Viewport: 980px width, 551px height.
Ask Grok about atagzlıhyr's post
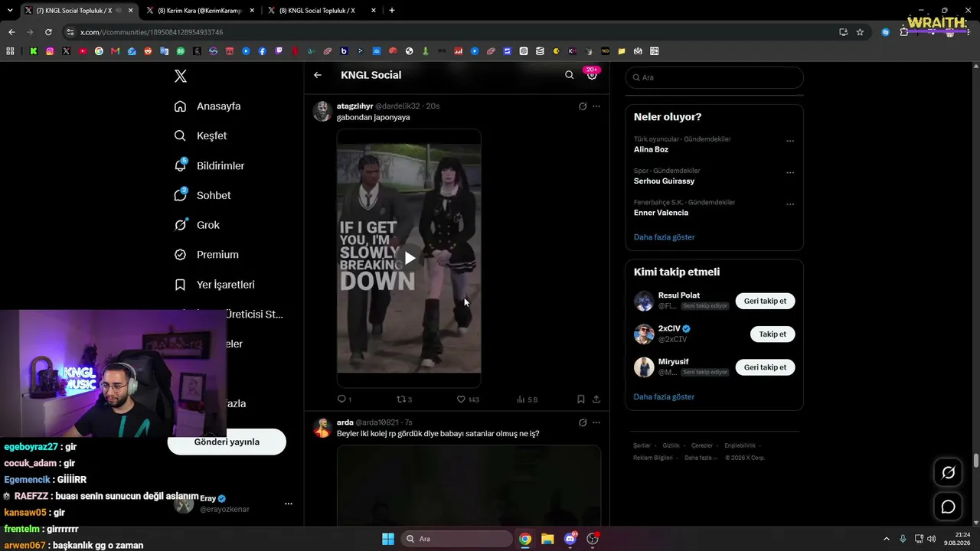click(x=583, y=106)
